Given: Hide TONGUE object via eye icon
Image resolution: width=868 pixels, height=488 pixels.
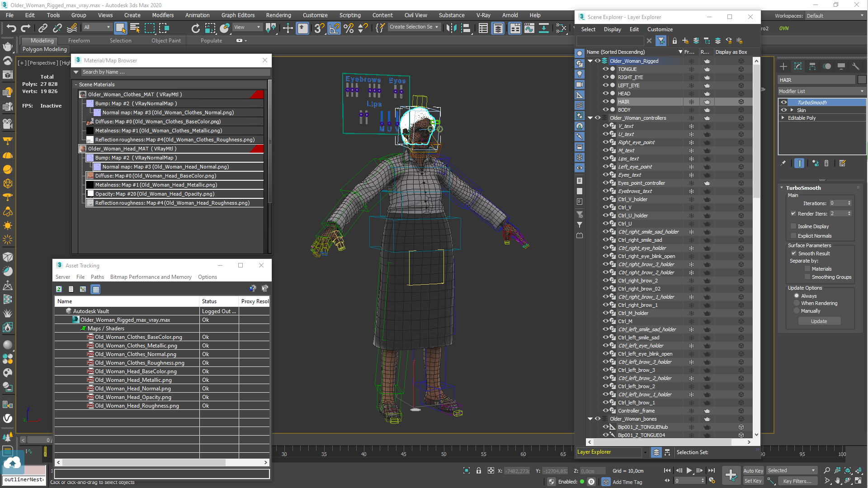Looking at the screenshot, I should pos(605,69).
